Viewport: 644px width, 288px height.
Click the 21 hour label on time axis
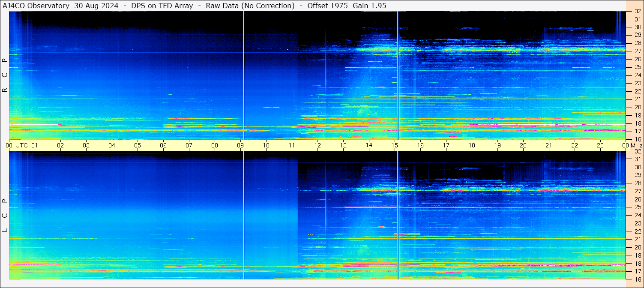[549, 146]
